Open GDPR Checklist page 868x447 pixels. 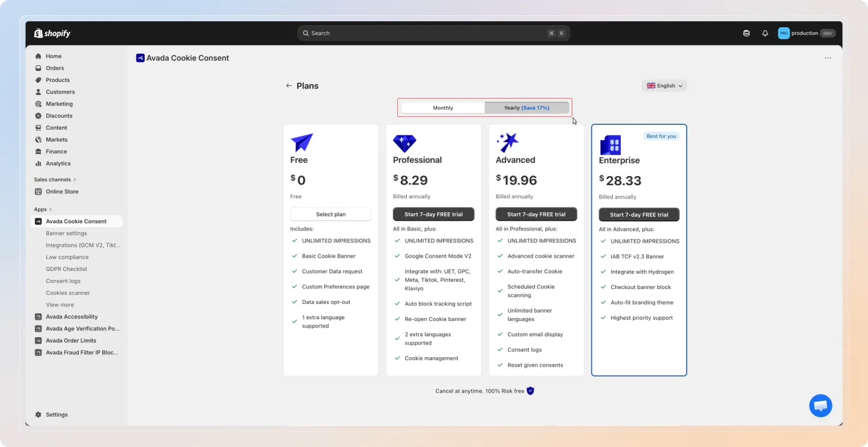point(66,269)
